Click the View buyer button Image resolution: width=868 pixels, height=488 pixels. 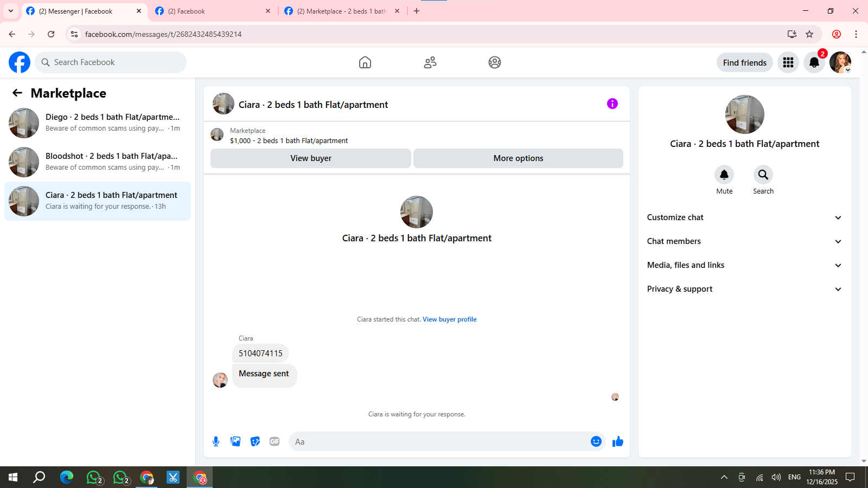pyautogui.click(x=311, y=158)
